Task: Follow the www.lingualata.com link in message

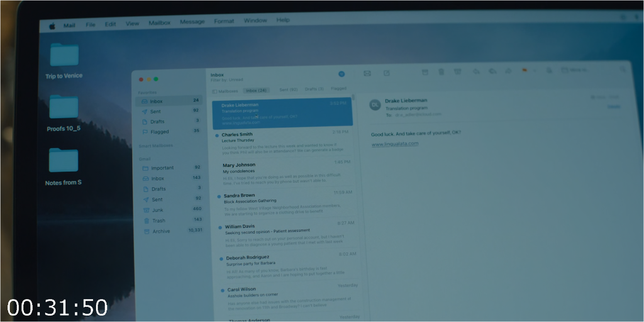Action: click(395, 144)
